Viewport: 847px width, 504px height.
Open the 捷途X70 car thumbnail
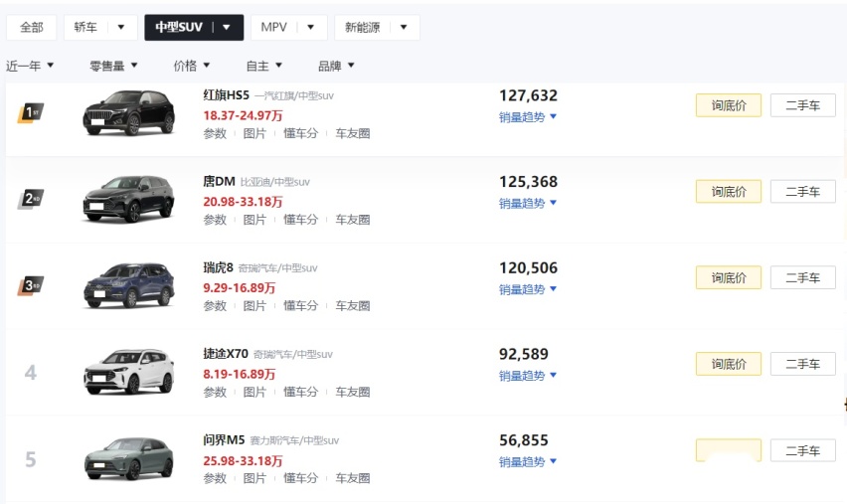(128, 372)
